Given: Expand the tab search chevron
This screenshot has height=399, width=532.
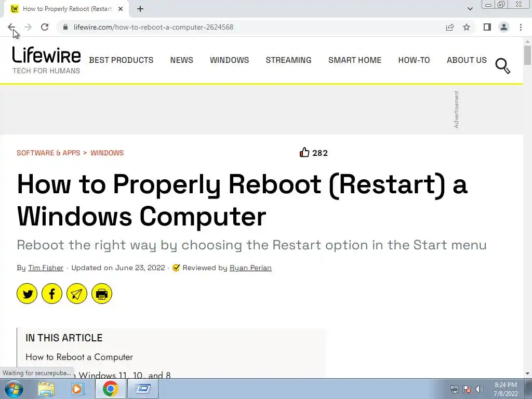Looking at the screenshot, I should pyautogui.click(x=470, y=9).
